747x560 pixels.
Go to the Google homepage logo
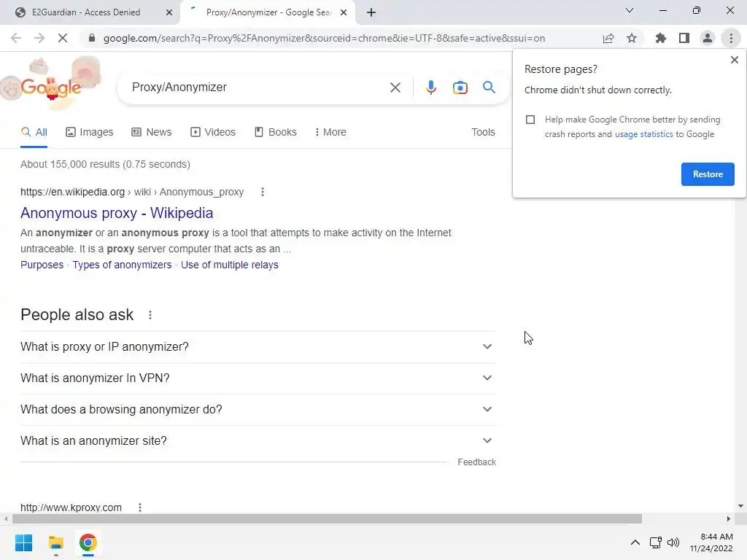tap(51, 87)
